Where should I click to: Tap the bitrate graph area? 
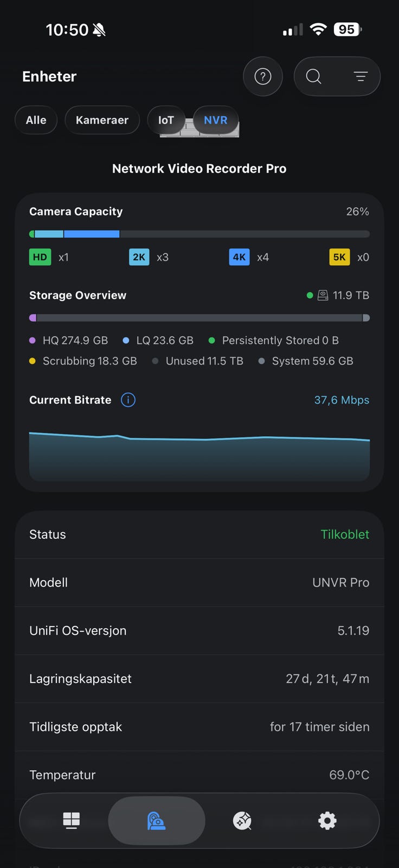(x=200, y=456)
